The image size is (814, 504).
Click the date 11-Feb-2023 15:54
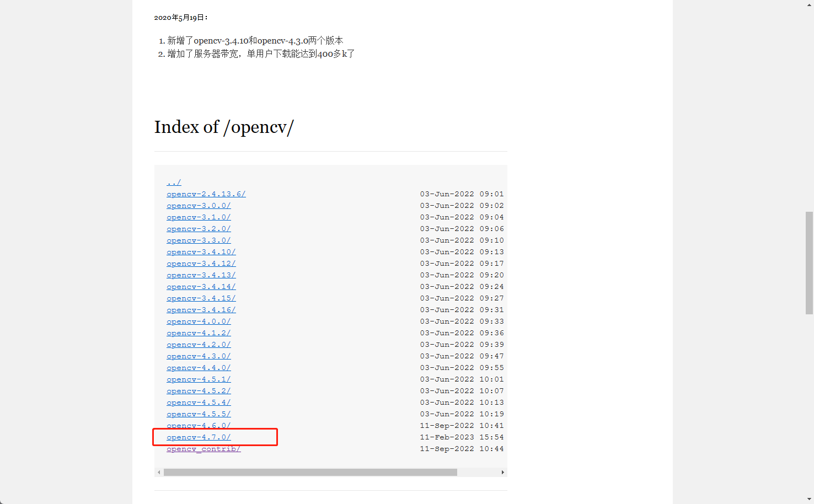[x=462, y=437]
